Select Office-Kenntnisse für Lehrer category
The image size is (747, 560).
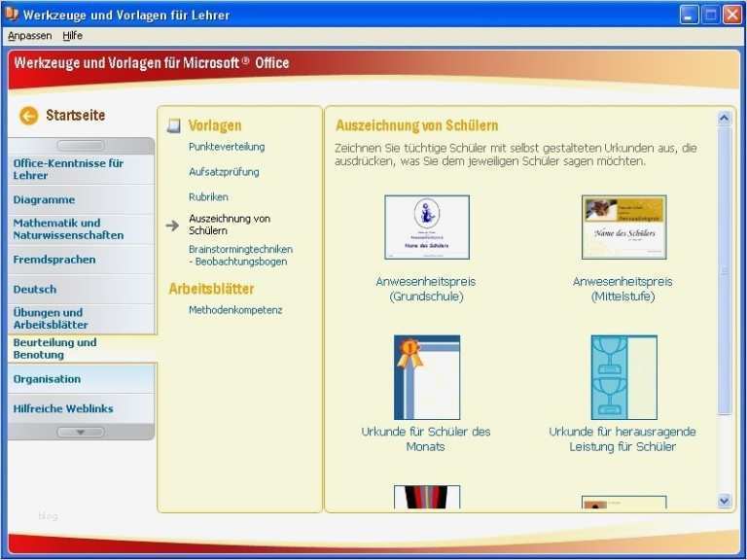82,169
